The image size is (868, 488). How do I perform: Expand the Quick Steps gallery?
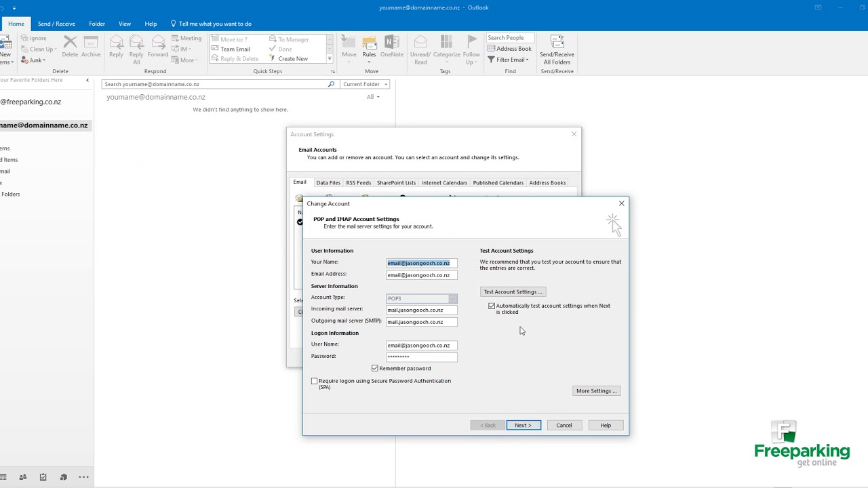[330, 59]
